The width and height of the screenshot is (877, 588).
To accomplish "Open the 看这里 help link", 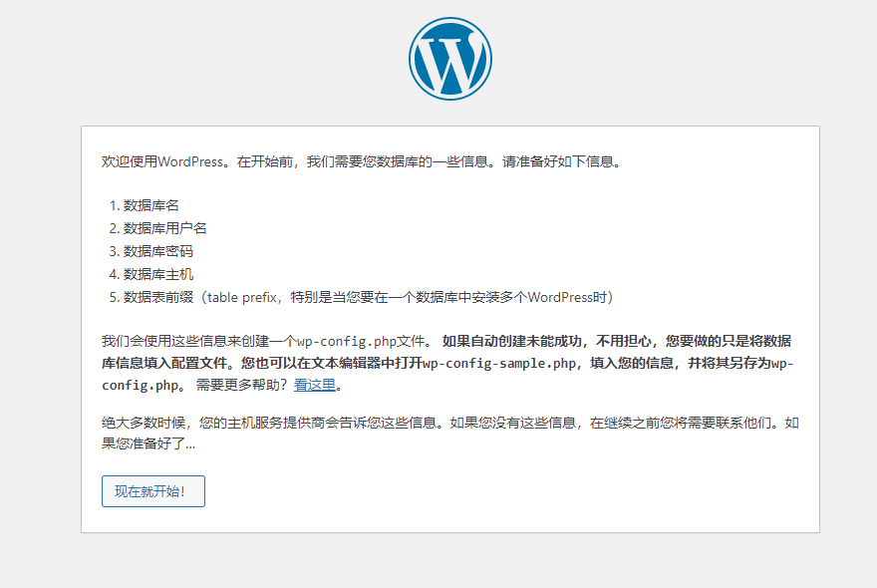I will [314, 385].
